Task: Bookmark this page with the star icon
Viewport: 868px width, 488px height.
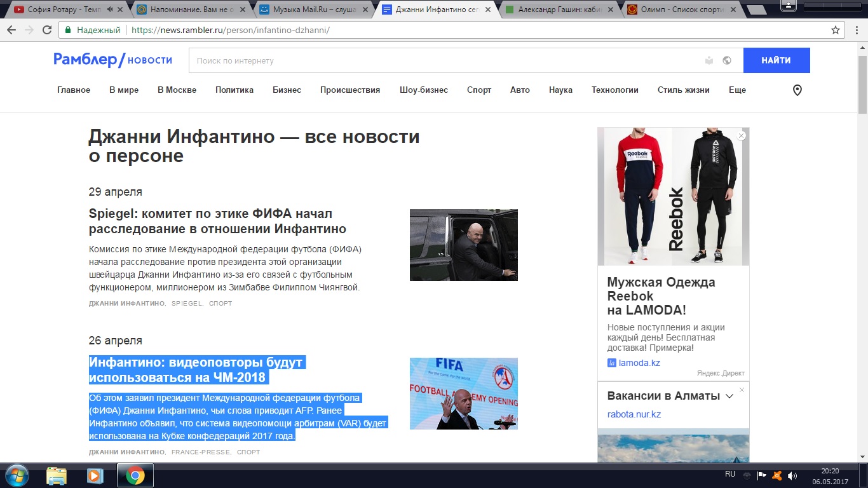Action: pos(836,30)
